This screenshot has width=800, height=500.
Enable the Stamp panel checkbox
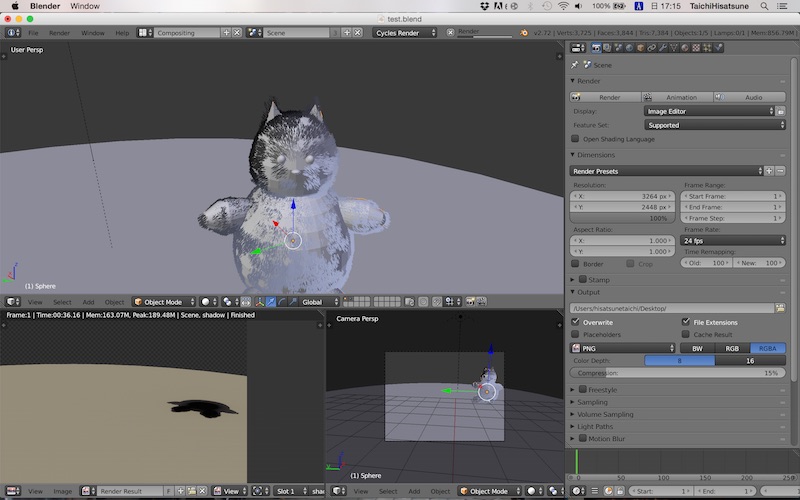[x=583, y=280]
